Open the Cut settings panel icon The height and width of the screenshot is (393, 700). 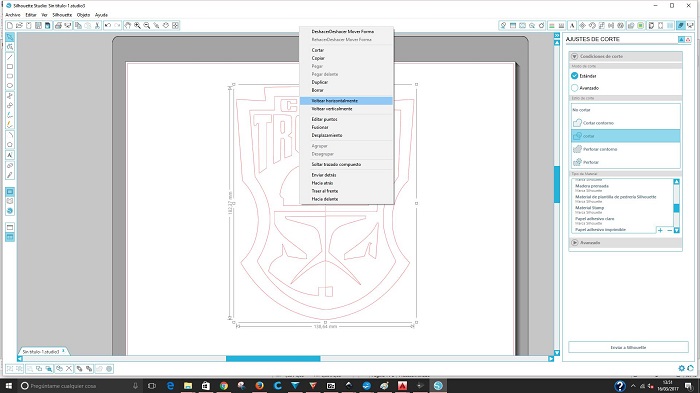point(680,26)
